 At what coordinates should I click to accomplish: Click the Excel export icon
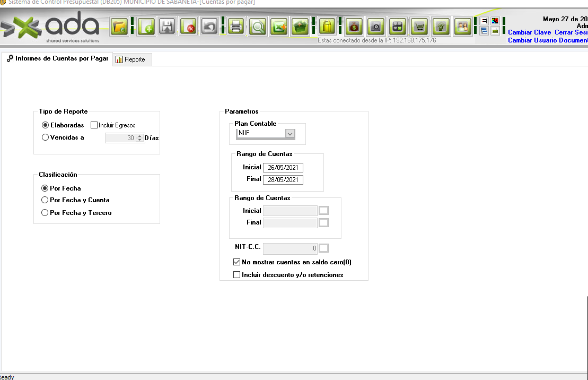tap(279, 26)
